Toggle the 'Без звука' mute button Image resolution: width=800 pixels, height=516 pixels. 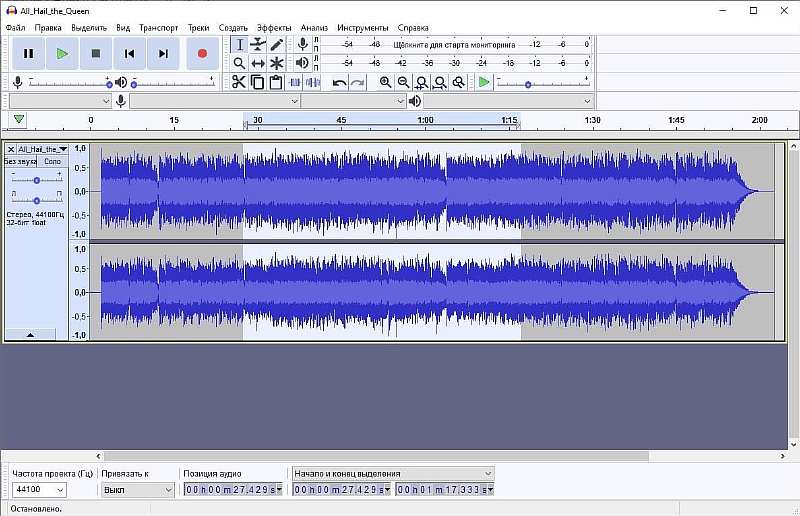click(21, 161)
